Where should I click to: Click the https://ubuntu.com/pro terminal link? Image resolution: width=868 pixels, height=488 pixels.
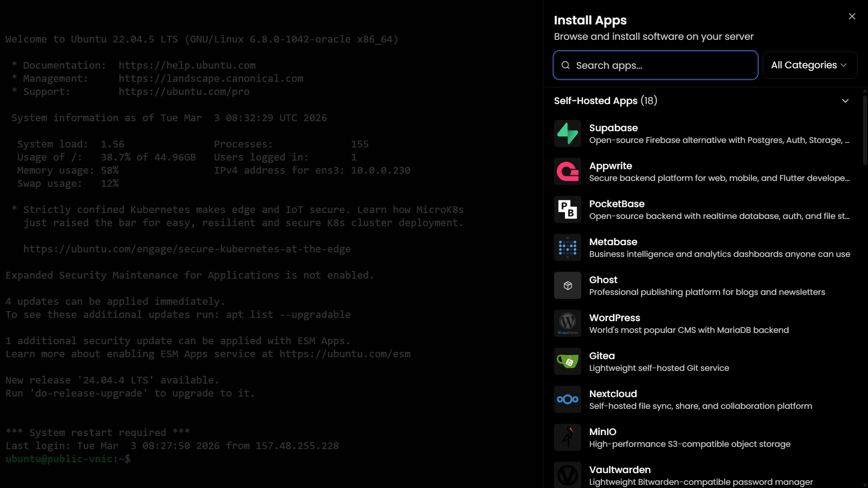tap(184, 91)
